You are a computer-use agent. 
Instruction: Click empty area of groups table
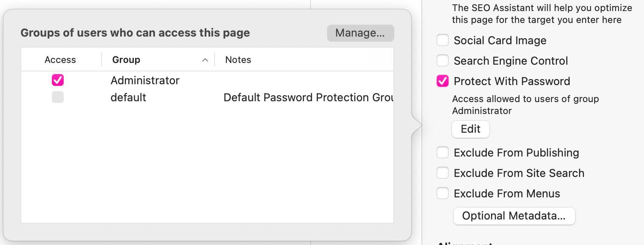(x=207, y=170)
